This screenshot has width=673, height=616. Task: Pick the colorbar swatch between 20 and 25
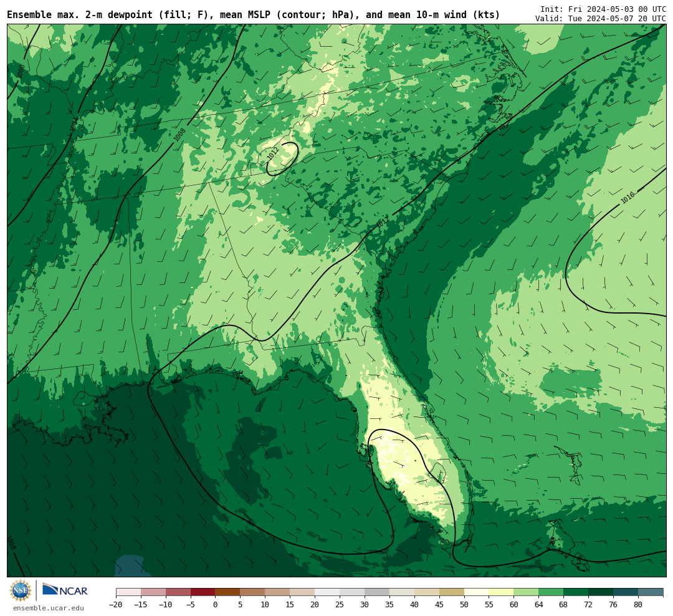click(328, 592)
